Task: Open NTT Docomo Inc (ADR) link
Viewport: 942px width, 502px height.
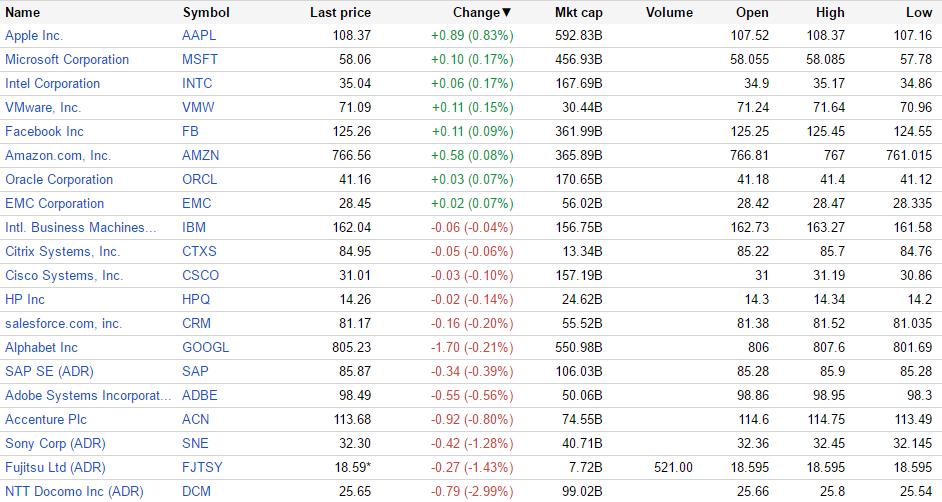Action: pyautogui.click(x=74, y=491)
